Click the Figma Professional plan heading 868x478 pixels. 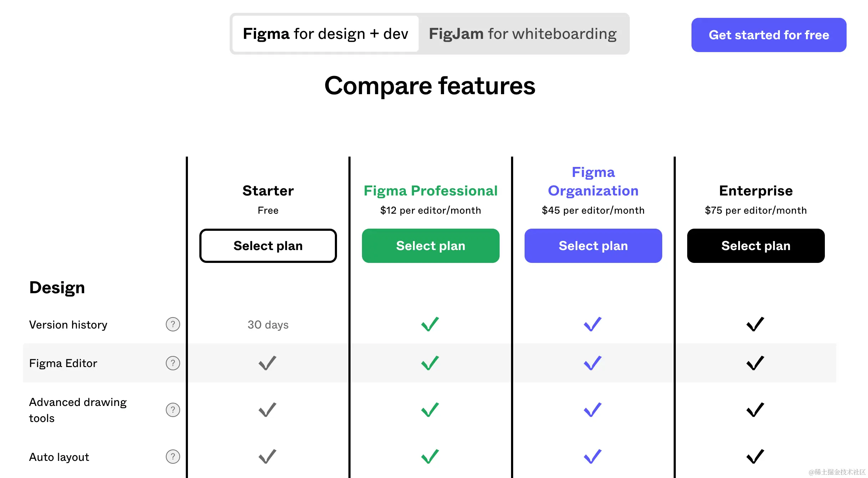(430, 191)
